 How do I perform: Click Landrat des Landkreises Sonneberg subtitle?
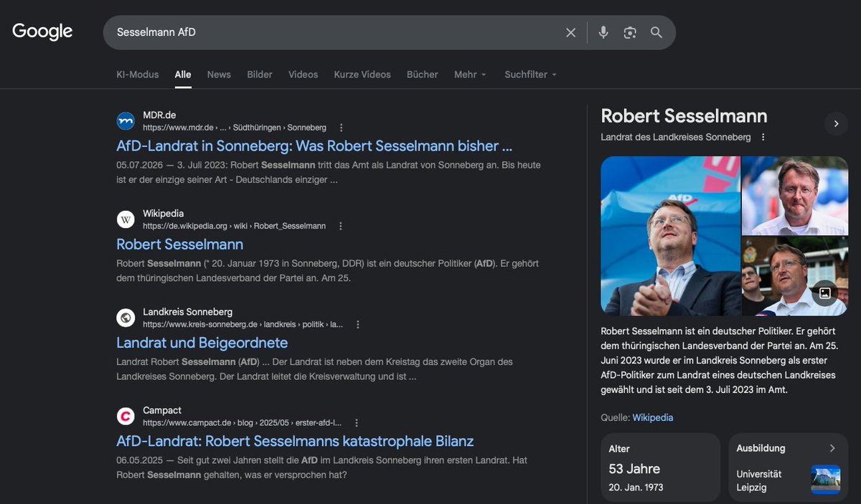[676, 137]
